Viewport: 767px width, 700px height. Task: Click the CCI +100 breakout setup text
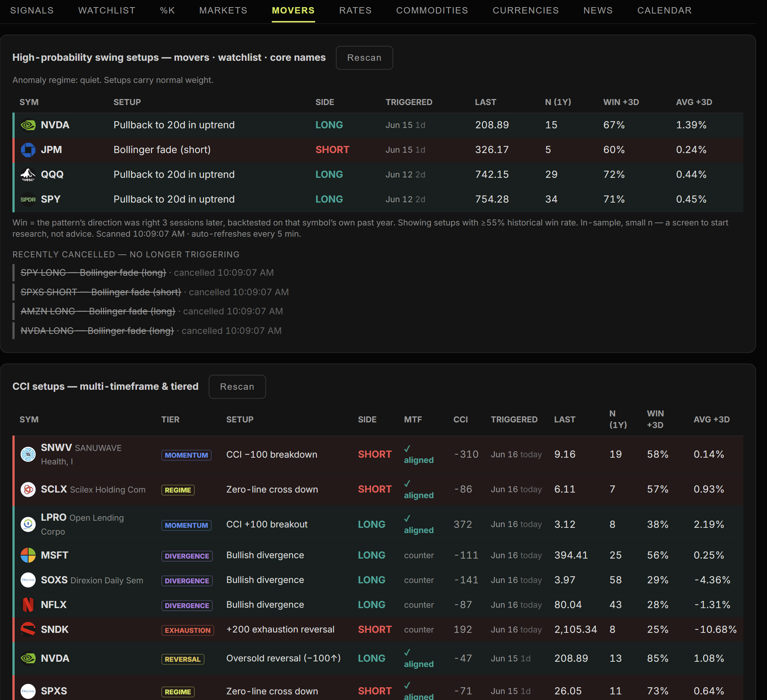point(267,524)
